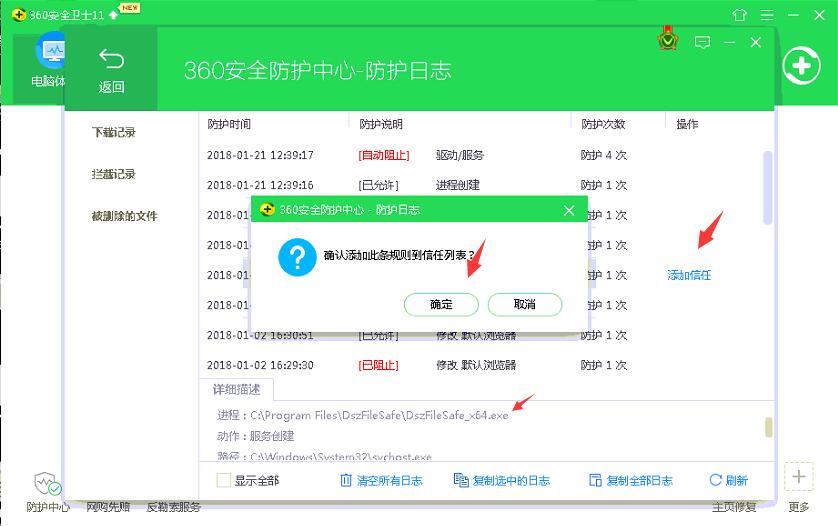Switch to the 详细描述 tab
The image size is (838, 526).
pyautogui.click(x=237, y=390)
